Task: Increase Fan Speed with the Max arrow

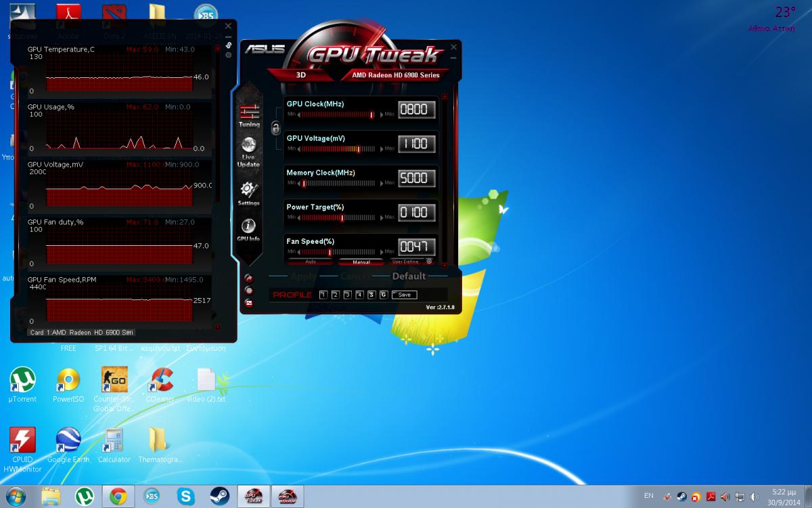Action: click(381, 252)
